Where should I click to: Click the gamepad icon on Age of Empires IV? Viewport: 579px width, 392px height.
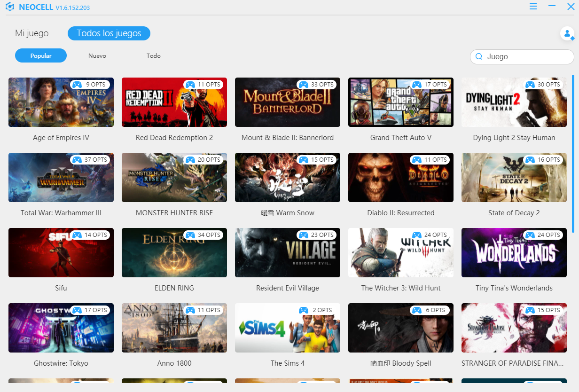tap(77, 85)
